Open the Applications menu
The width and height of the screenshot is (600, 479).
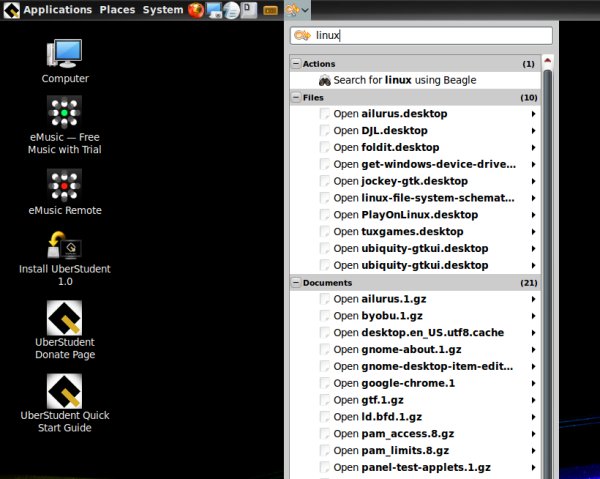58,10
